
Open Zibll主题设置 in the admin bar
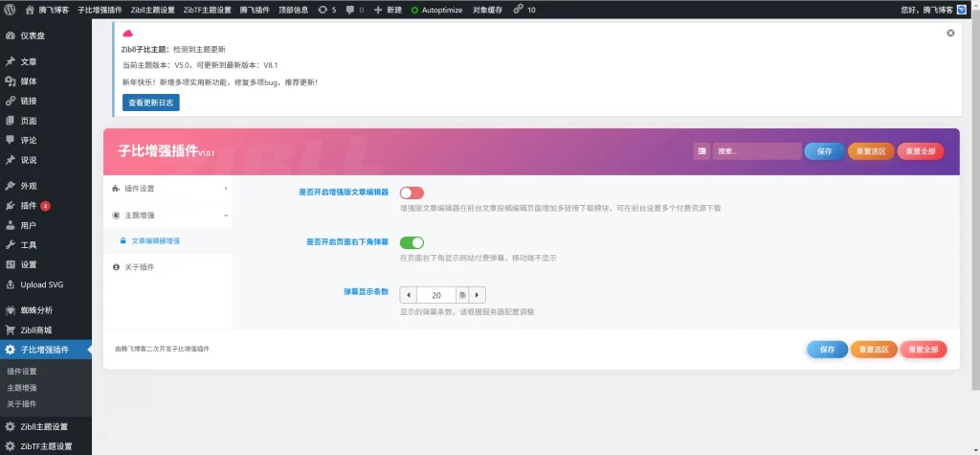coord(153,10)
